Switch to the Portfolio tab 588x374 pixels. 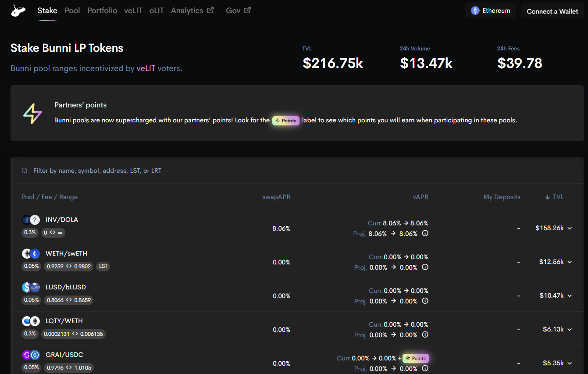102,11
